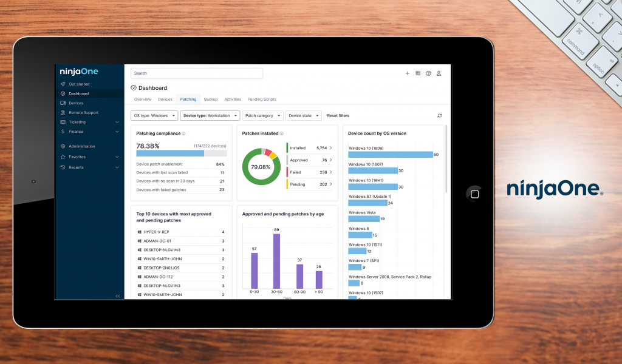
Task: Open Administration settings in the sidebar
Action: (x=80, y=146)
